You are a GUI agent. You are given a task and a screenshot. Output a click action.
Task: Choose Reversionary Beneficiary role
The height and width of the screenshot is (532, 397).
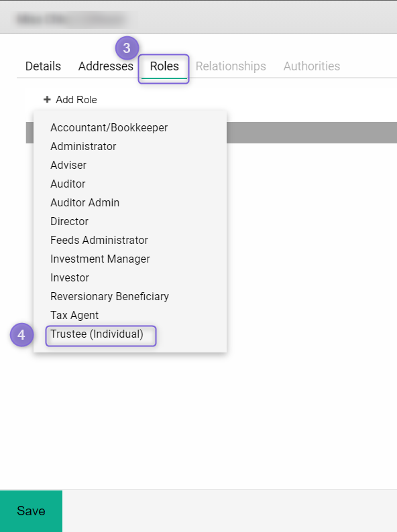click(x=110, y=297)
